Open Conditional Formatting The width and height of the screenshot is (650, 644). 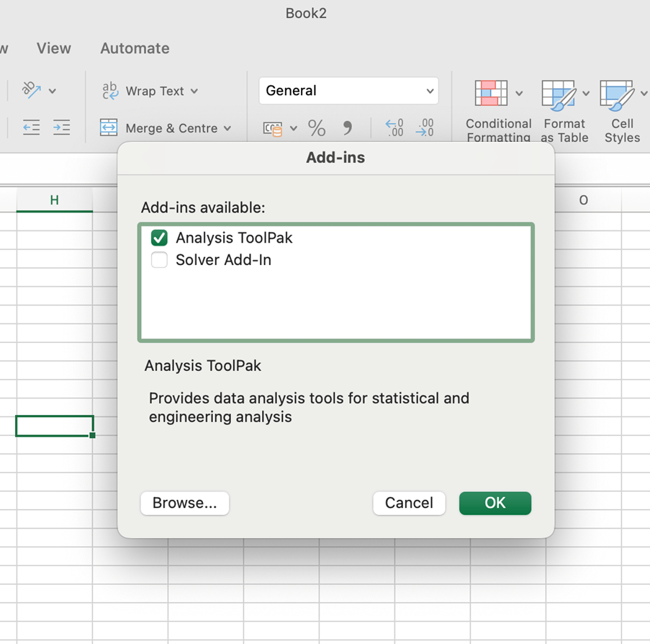491,94
